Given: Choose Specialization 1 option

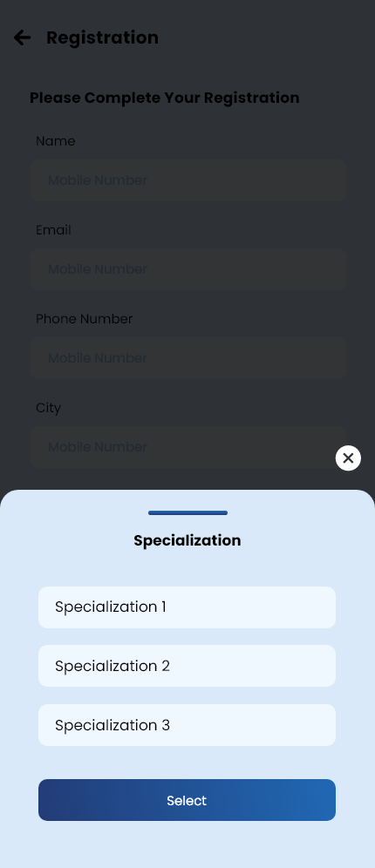Looking at the screenshot, I should pyautogui.click(x=187, y=607).
